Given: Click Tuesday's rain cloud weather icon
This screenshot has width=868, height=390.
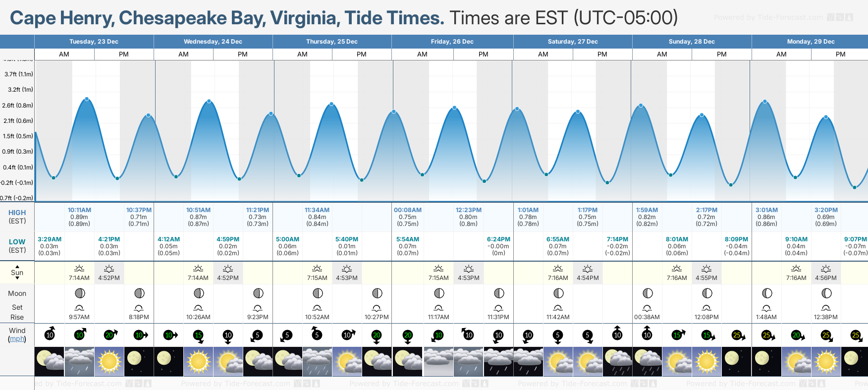Looking at the screenshot, I should tap(79, 361).
